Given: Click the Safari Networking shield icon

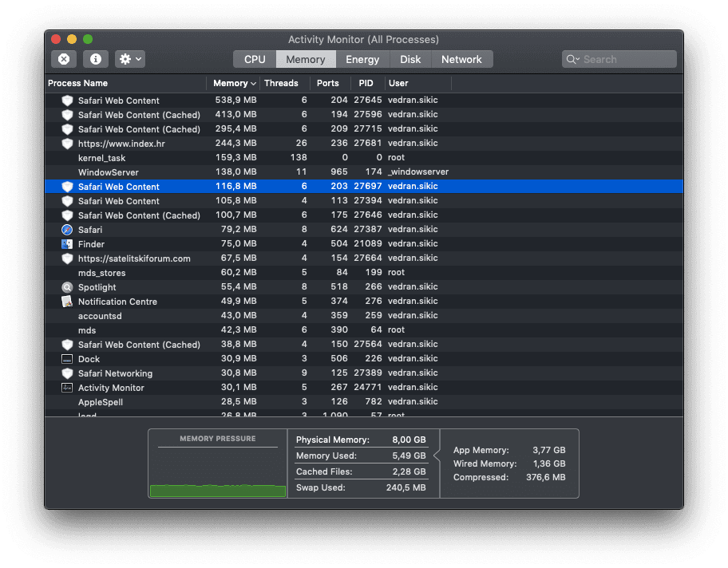Looking at the screenshot, I should [x=67, y=373].
